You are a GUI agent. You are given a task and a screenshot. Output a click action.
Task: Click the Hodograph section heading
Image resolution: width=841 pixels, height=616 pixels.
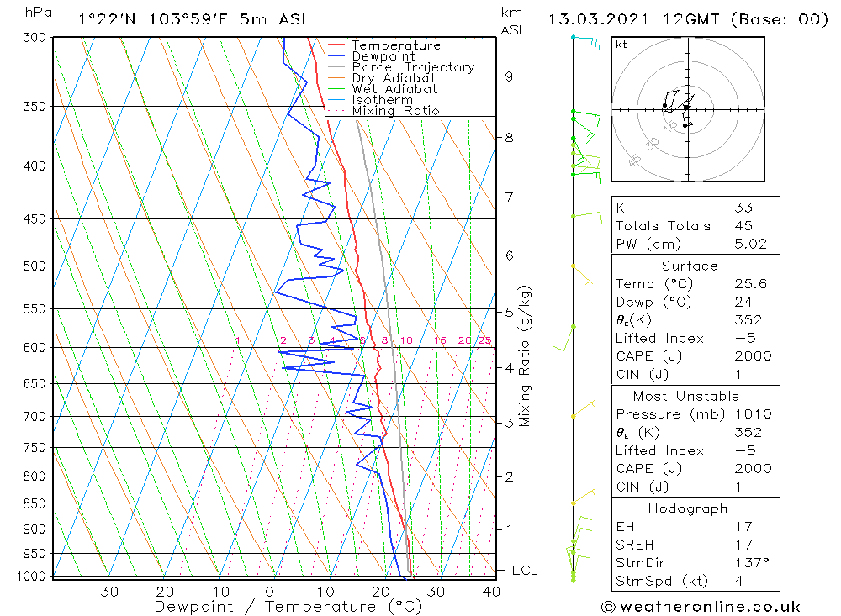click(688, 508)
